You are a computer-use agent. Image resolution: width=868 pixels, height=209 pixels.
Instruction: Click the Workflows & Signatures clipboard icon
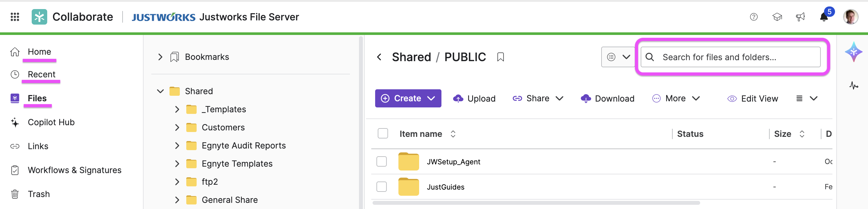[x=15, y=170]
